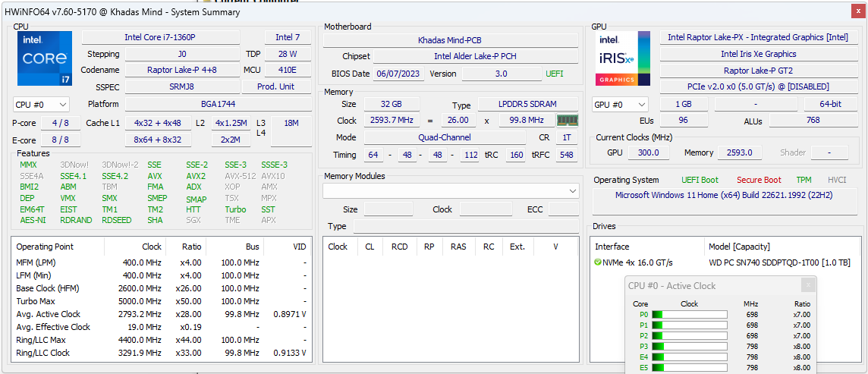This screenshot has width=868, height=374.
Task: Click the memory module Type input field
Action: [x=466, y=226]
